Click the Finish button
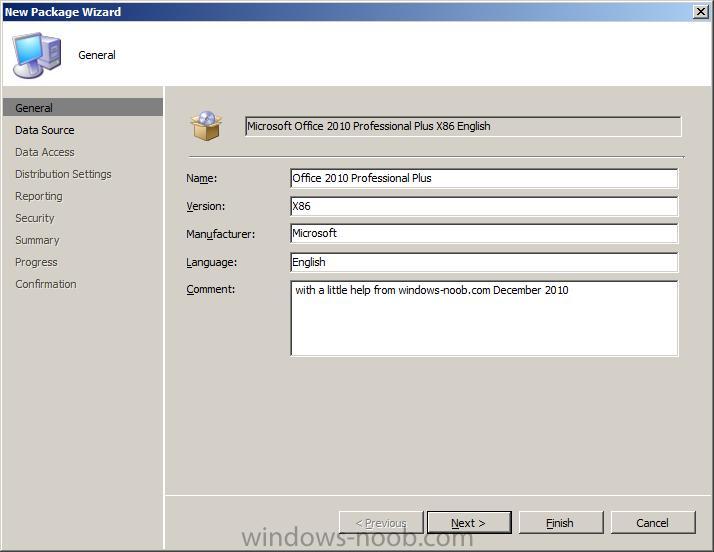 tap(561, 522)
